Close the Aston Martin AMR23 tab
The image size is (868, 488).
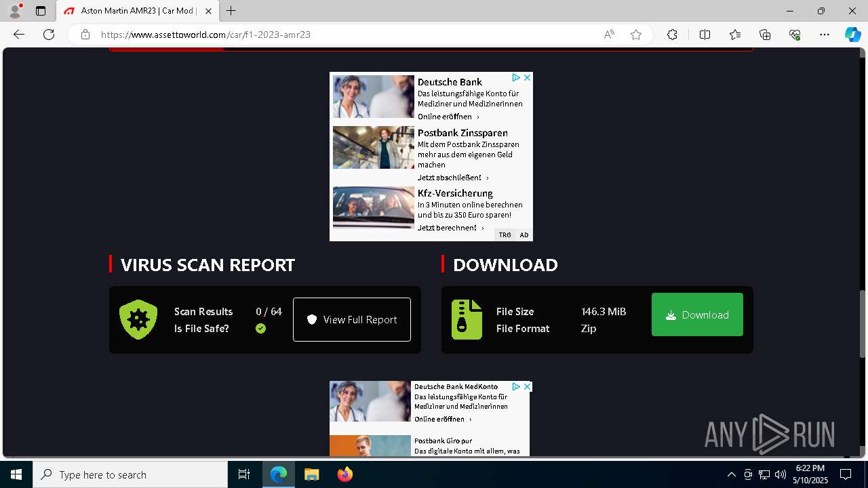coord(208,11)
